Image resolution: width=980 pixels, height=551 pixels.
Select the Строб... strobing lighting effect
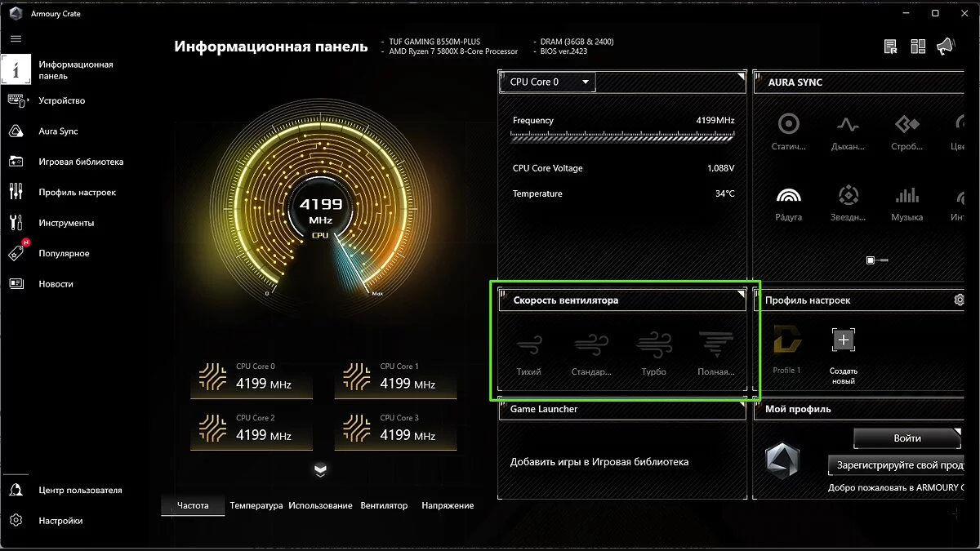(x=906, y=132)
